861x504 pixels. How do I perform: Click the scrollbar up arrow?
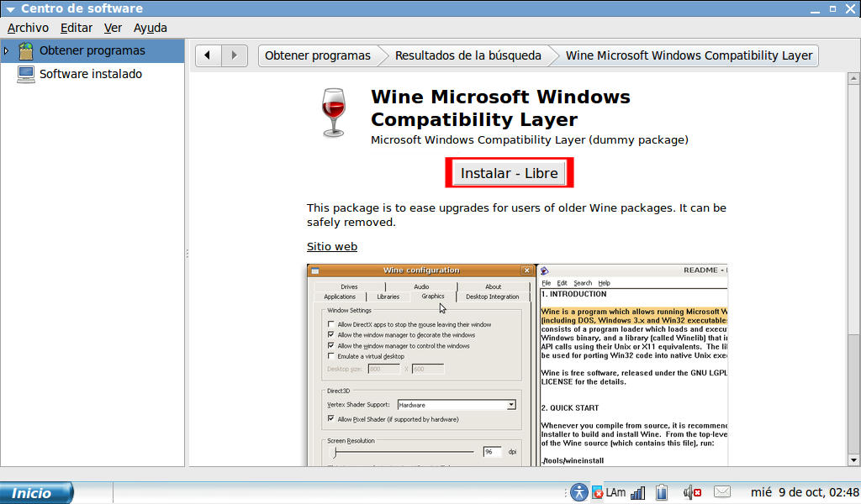click(853, 78)
